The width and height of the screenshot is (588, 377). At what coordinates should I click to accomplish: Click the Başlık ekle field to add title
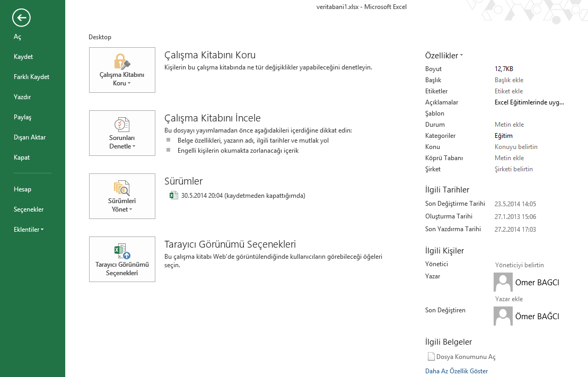coord(508,80)
